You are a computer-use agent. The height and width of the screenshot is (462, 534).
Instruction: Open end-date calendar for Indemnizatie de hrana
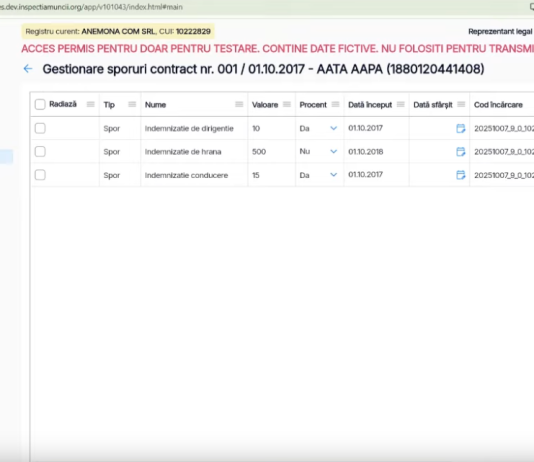pos(460,152)
